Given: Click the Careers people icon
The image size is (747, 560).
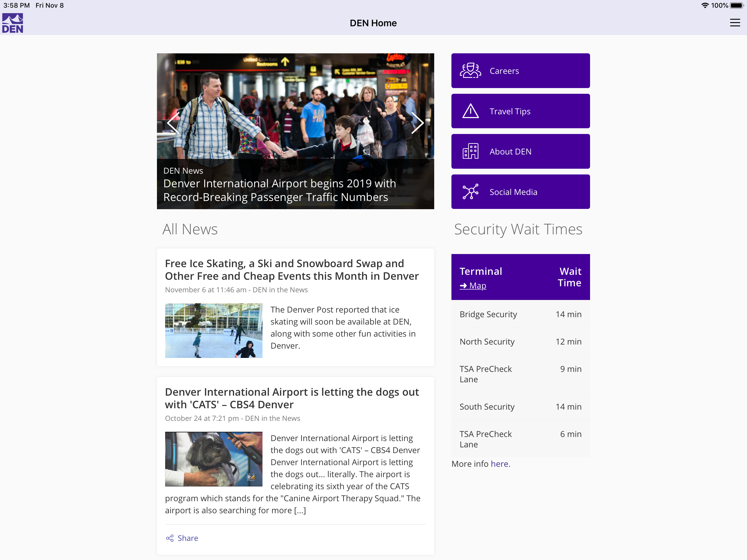Looking at the screenshot, I should tap(470, 71).
